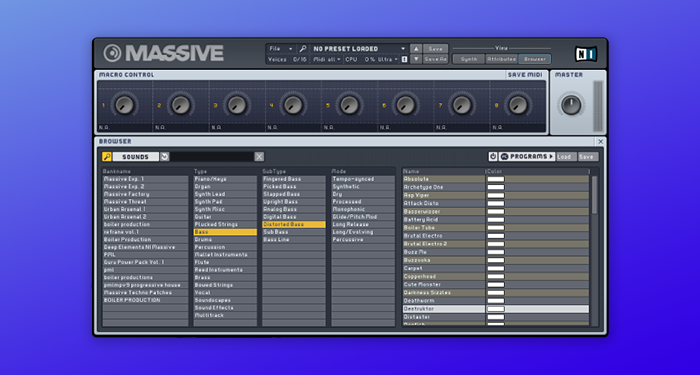Sort presets by Name column header
The image size is (700, 375).
pos(444,171)
